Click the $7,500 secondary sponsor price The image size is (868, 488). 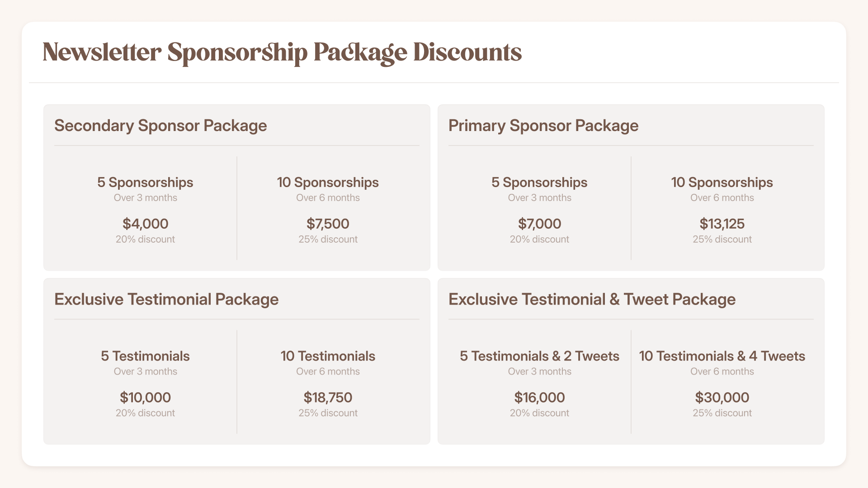[328, 224]
